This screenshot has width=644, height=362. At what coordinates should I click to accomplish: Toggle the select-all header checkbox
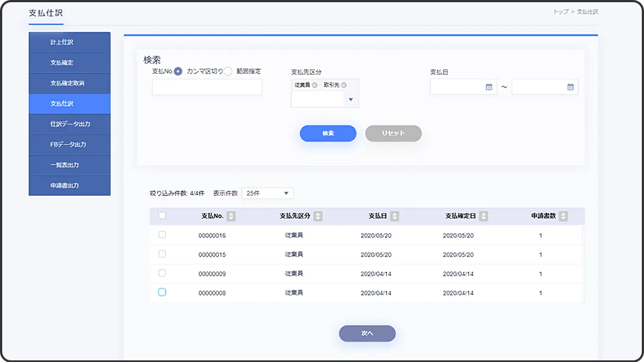tap(162, 216)
